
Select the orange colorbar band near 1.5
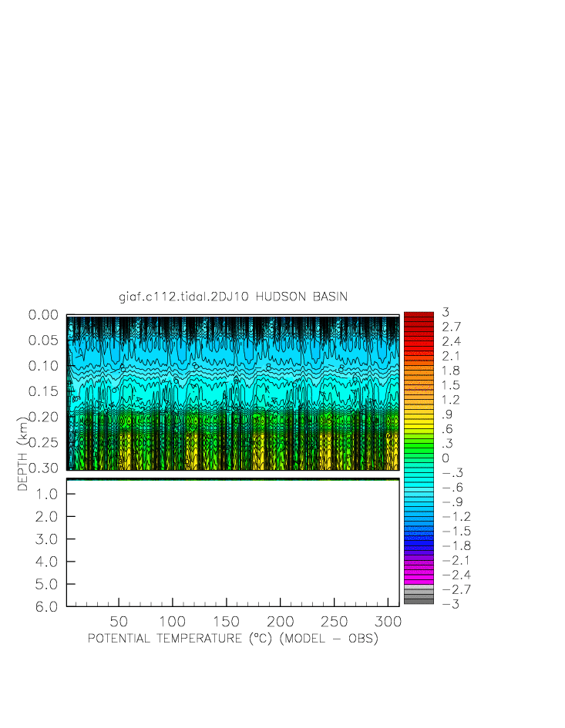419,385
